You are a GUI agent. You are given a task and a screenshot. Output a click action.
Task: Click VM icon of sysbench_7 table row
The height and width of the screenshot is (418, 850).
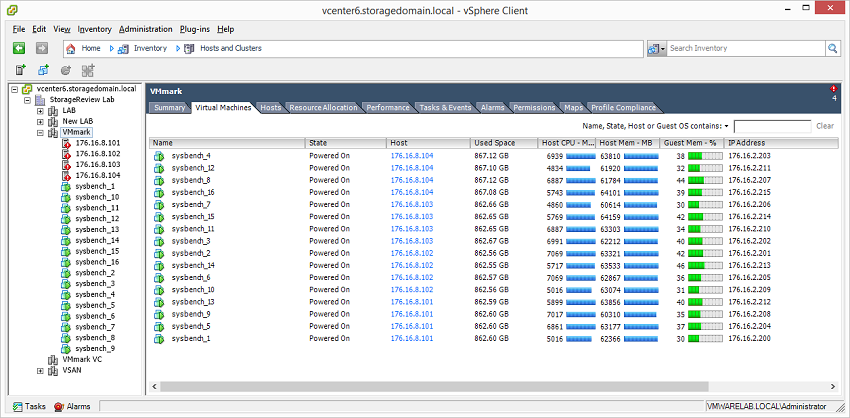158,205
